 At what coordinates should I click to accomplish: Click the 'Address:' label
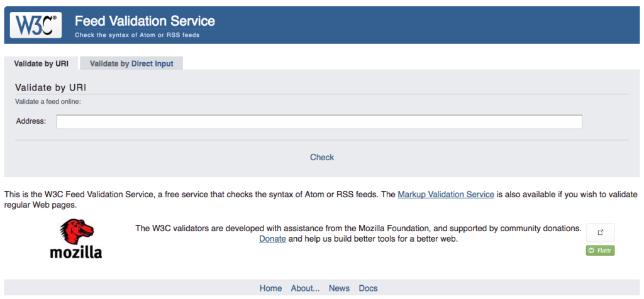point(31,121)
